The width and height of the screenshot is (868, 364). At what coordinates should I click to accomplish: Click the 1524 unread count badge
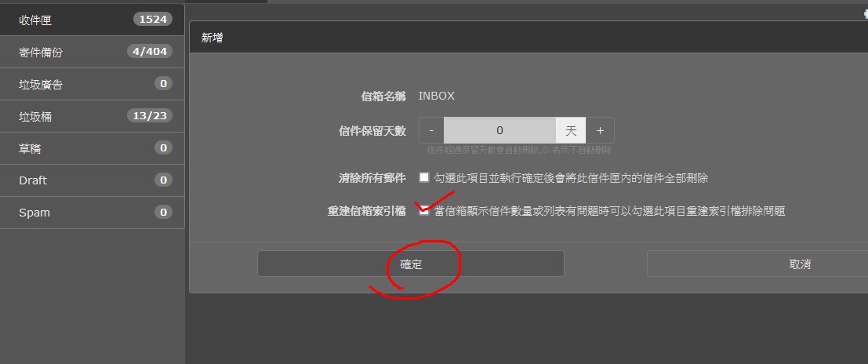pos(153,20)
